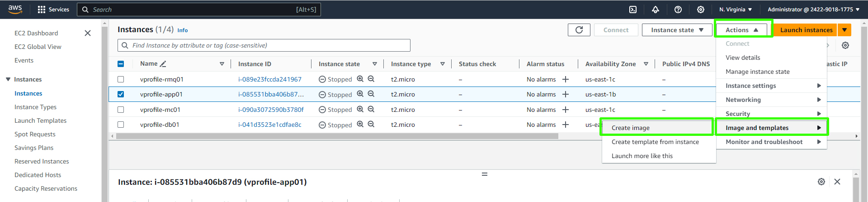Open instance ID i-089e23fccda241967 link
The height and width of the screenshot is (202, 868).
pyautogui.click(x=270, y=79)
